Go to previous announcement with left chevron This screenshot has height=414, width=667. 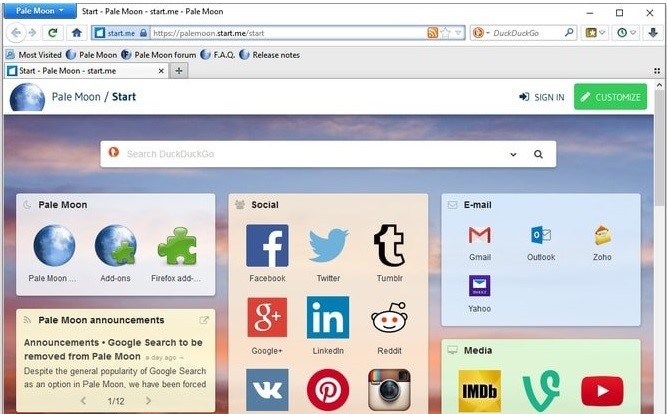(x=83, y=400)
